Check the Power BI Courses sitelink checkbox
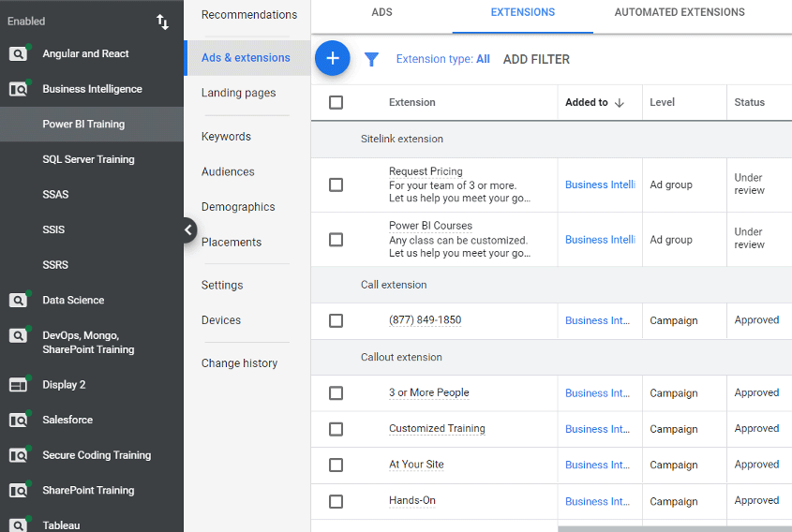 point(336,239)
